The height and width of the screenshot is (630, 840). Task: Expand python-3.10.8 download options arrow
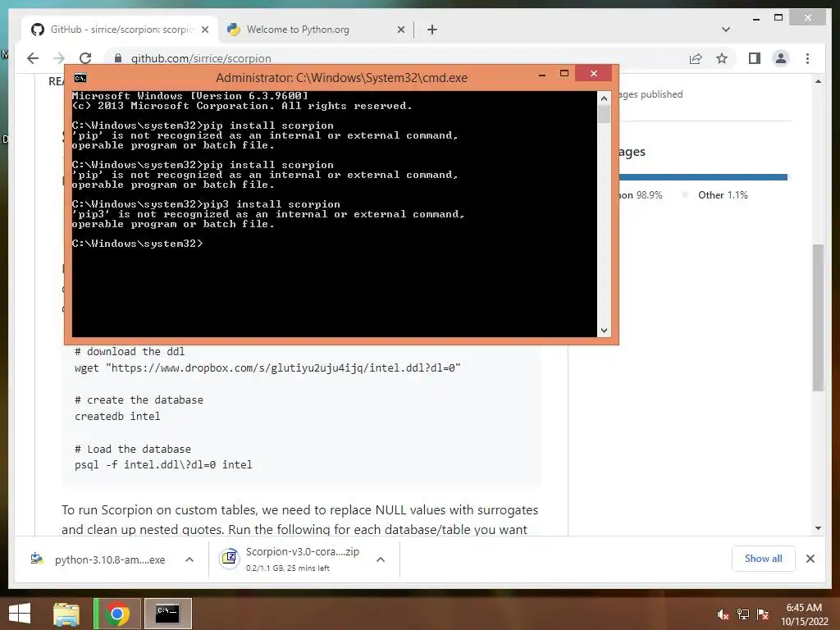pos(189,559)
